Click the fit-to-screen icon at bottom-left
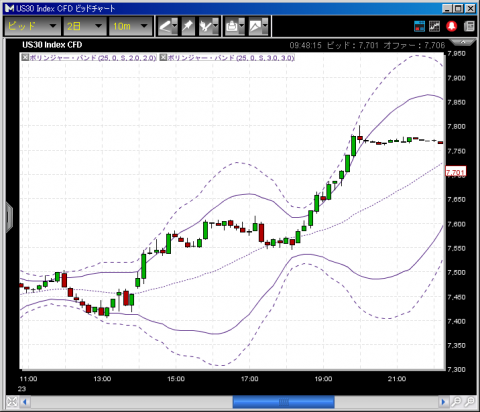 [12, 401]
